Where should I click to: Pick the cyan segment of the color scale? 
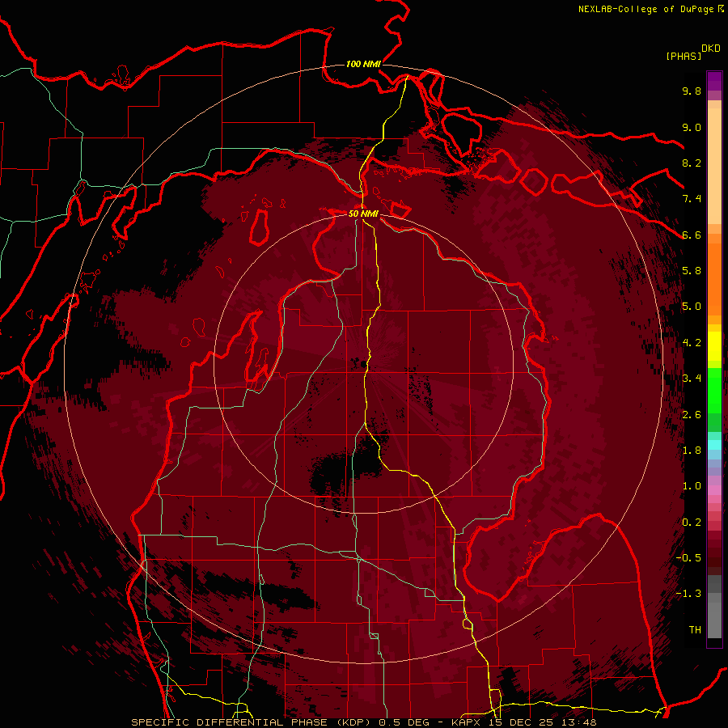(x=714, y=445)
